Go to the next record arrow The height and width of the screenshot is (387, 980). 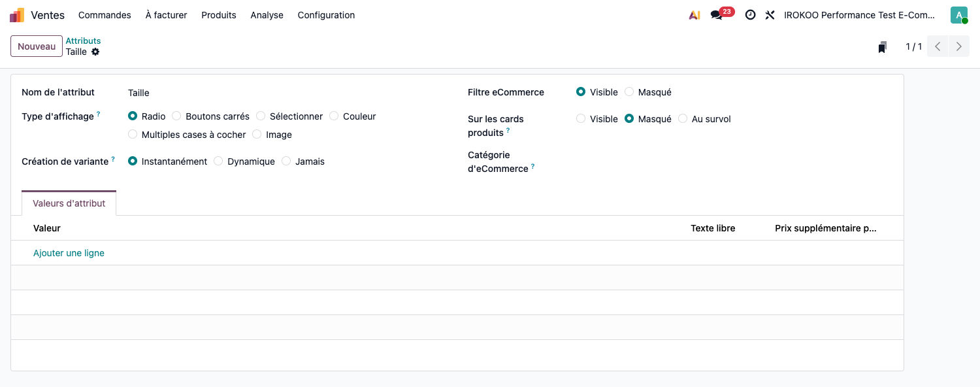959,46
